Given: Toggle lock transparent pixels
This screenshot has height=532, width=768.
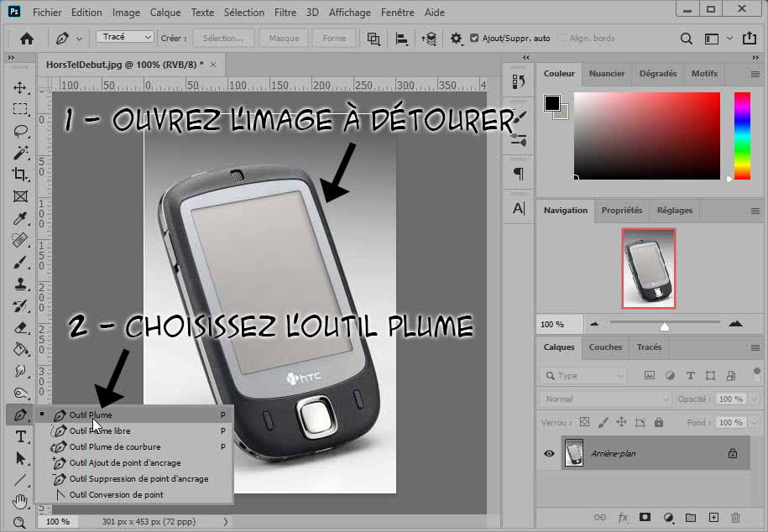Looking at the screenshot, I should tap(584, 422).
